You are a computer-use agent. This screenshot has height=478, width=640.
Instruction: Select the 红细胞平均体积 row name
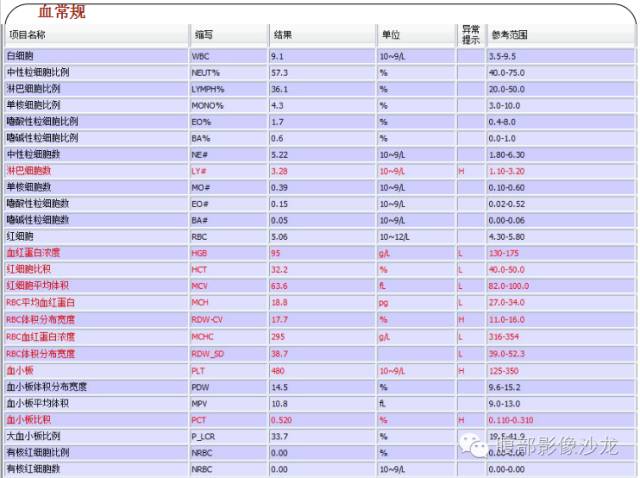coord(38,285)
